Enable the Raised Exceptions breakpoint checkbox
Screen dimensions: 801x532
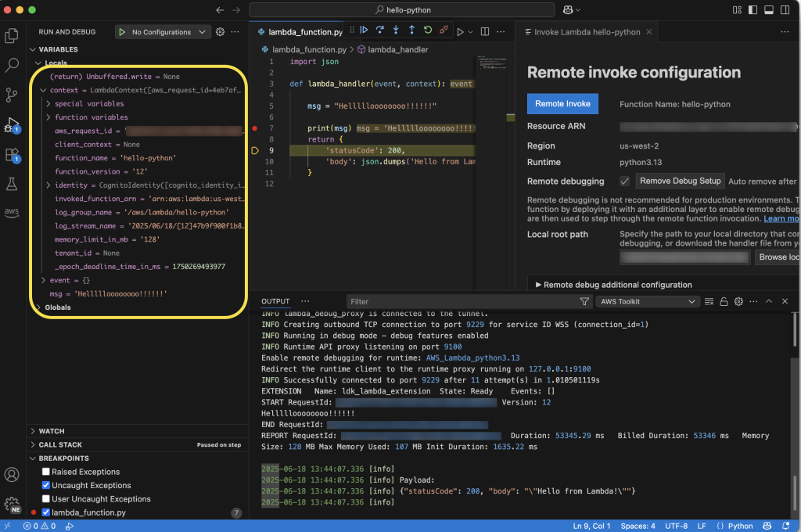(45, 472)
